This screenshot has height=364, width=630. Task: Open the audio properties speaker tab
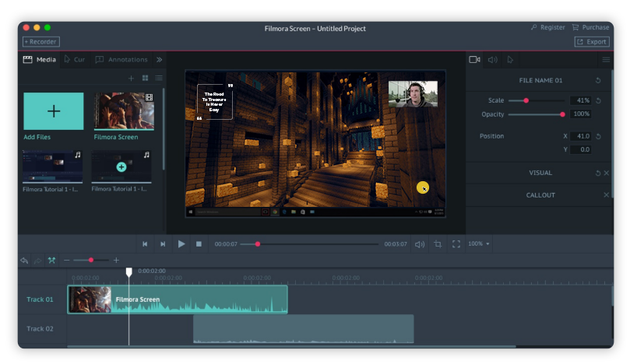[492, 59]
